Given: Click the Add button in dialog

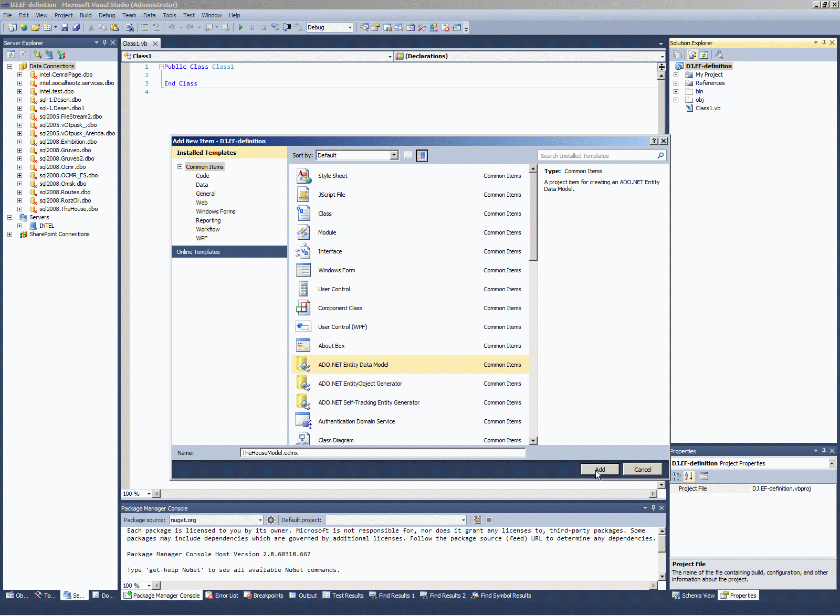Looking at the screenshot, I should coord(600,470).
